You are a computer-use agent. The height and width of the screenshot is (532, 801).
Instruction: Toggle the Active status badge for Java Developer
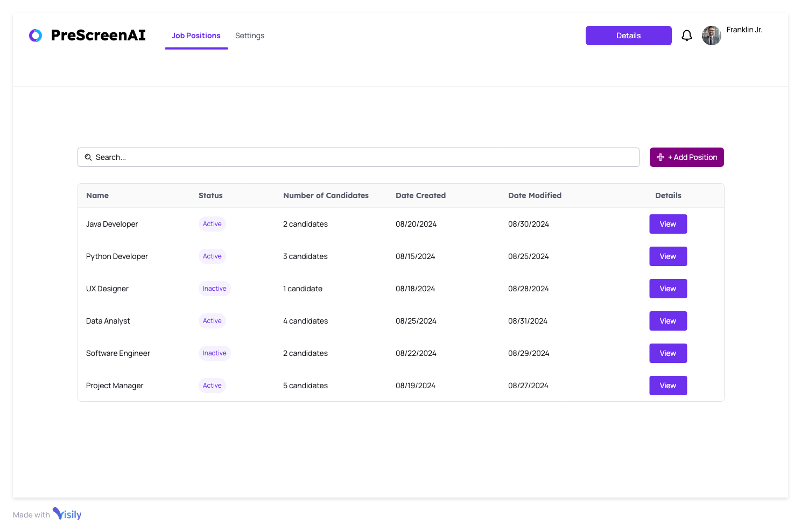(x=212, y=224)
